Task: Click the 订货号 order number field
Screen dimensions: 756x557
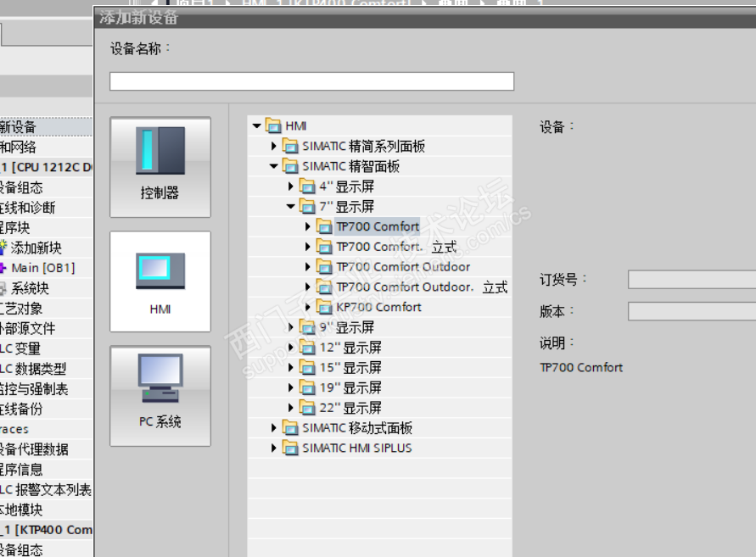Action: 692,280
